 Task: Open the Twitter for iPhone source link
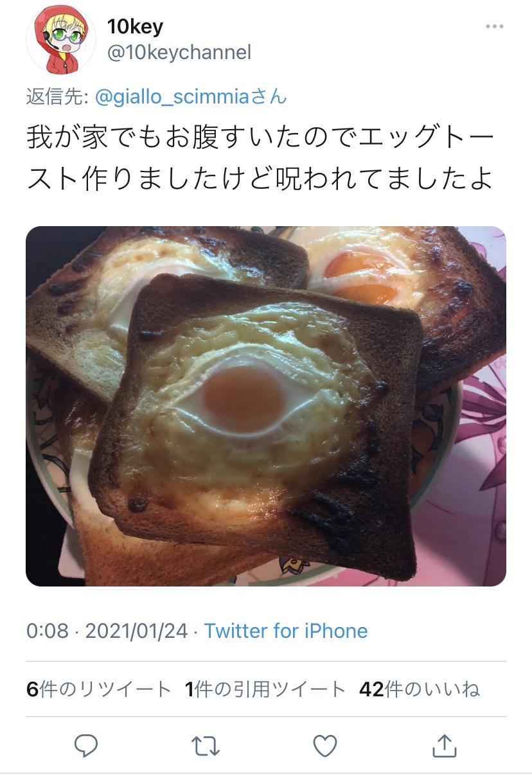pos(286,631)
